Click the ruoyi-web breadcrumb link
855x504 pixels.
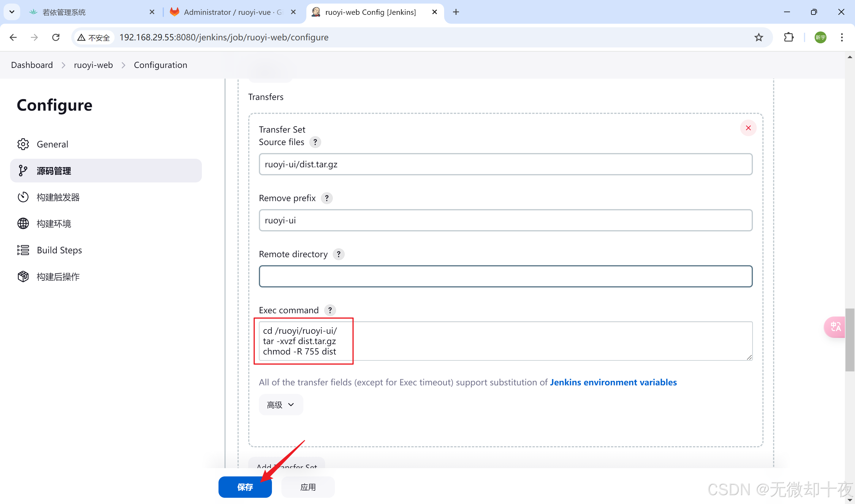pyautogui.click(x=93, y=65)
